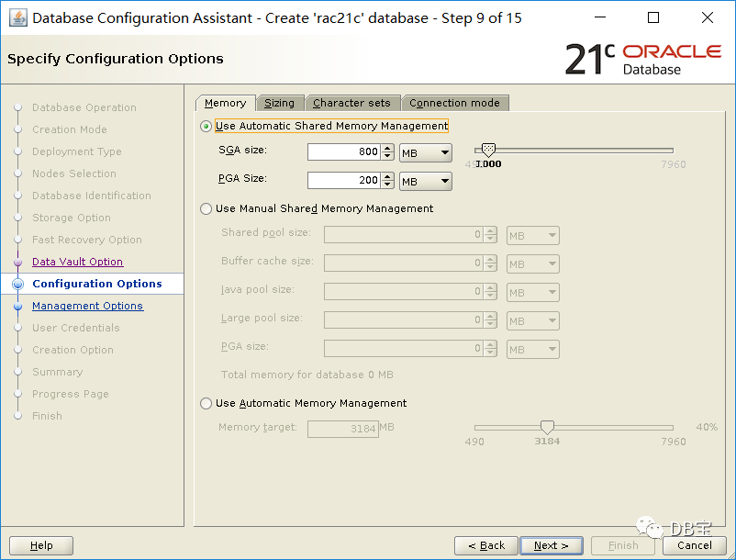Cancel the database creation wizard

pyautogui.click(x=694, y=545)
